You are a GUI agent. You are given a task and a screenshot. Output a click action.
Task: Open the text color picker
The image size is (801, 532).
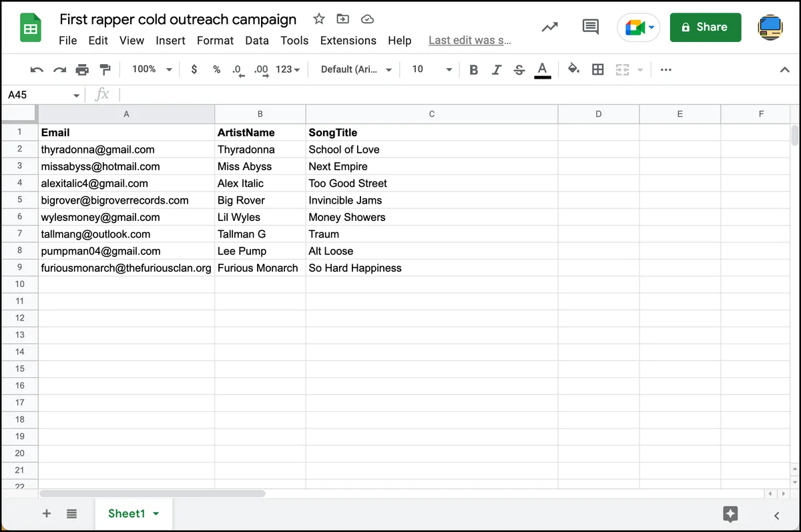[x=543, y=69]
